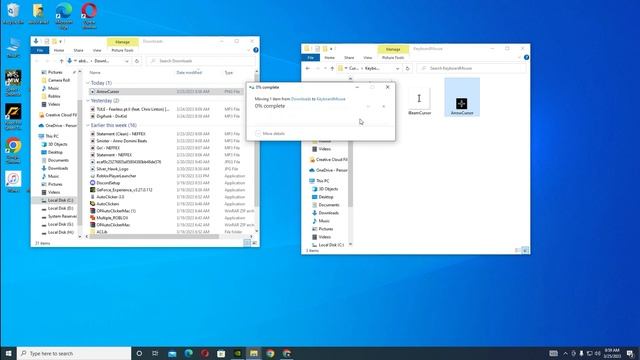Click the taskbar search box
The width and height of the screenshot is (640, 360).
pos(74,353)
